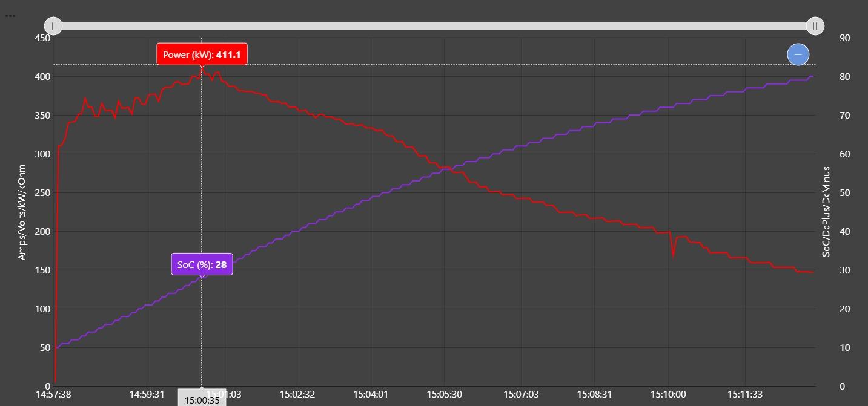
Task: Select the 15:02:32 time axis label
Action: pyautogui.click(x=297, y=395)
